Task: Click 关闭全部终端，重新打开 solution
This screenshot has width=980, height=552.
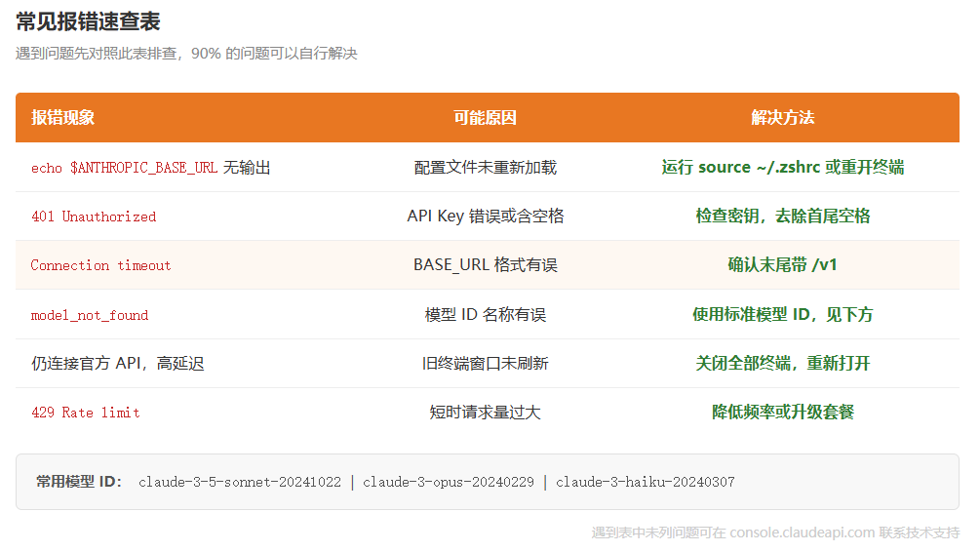Action: (x=782, y=363)
